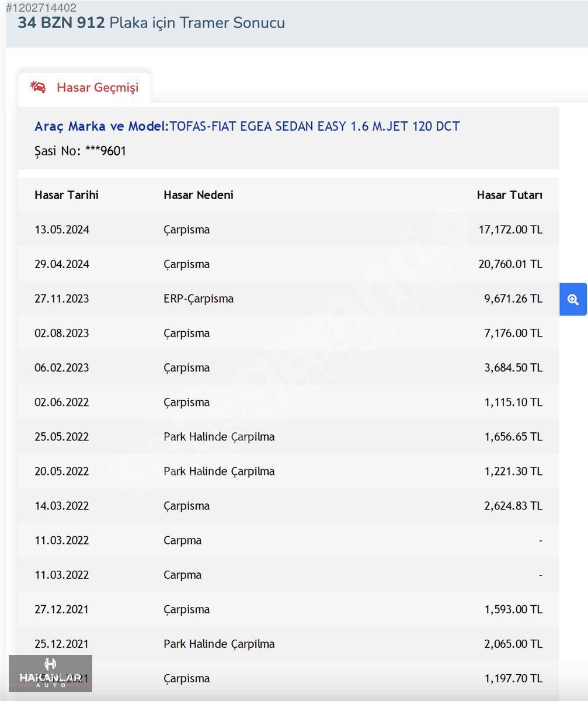Click Çarpisma reason in the 06.02.2023 row
Viewport: 588px width, 701px height.
(187, 367)
